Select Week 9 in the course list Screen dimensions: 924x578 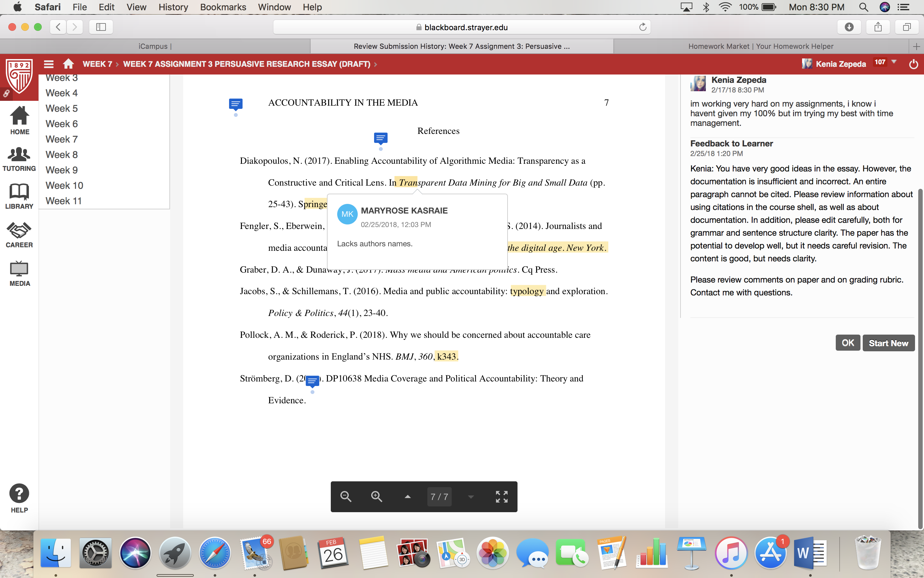click(62, 170)
